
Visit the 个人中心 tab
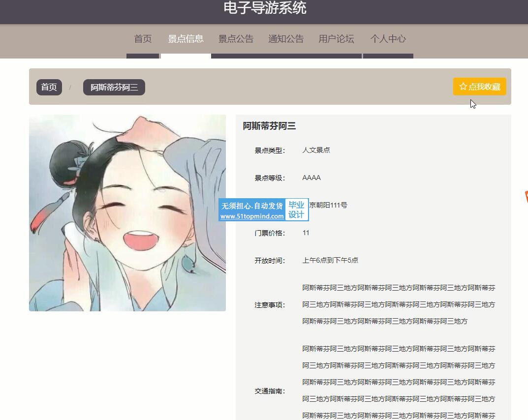click(388, 39)
